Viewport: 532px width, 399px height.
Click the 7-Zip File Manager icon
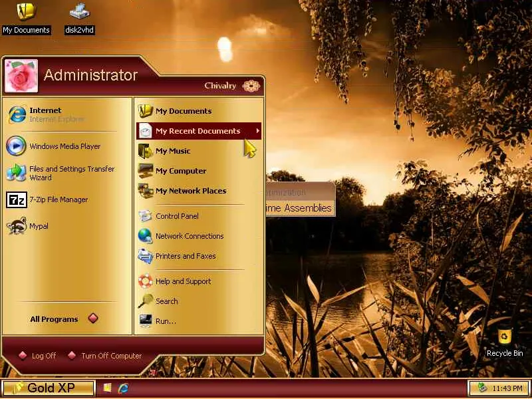[16, 199]
